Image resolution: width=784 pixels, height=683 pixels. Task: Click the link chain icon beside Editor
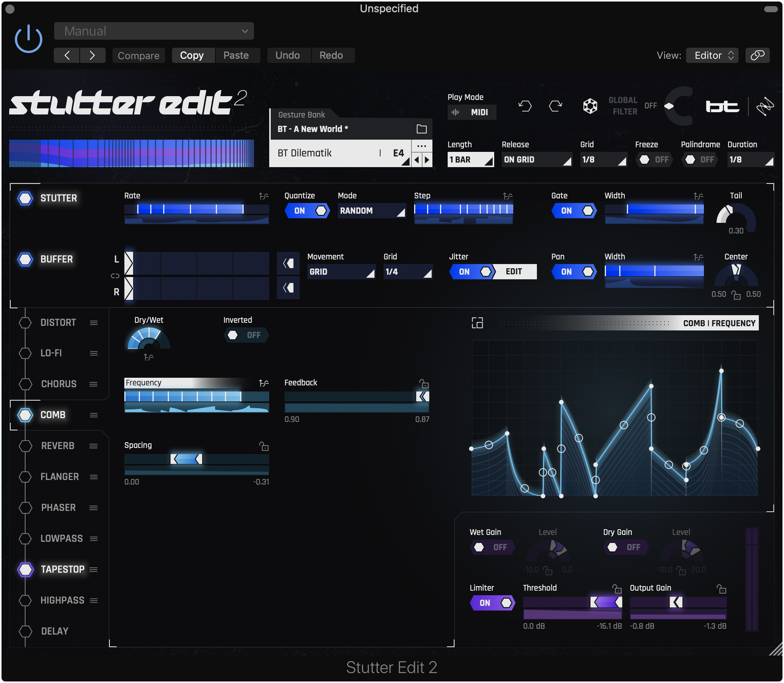click(757, 55)
